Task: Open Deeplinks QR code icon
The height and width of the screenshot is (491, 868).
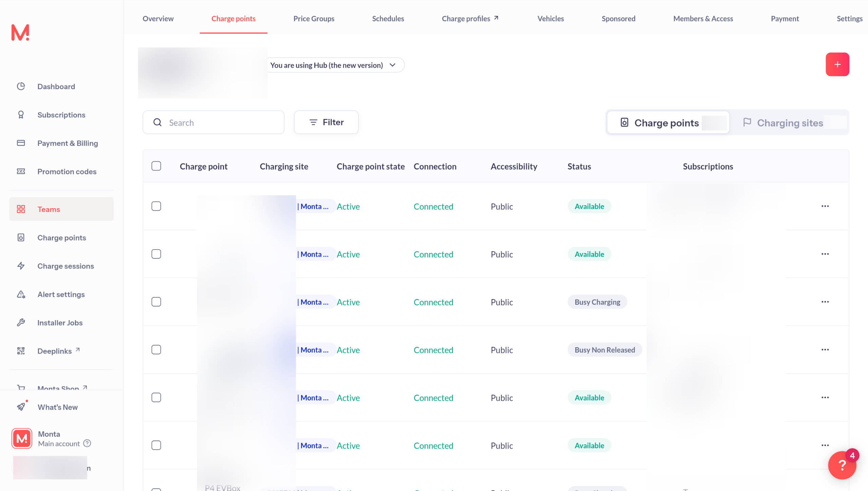Action: (x=21, y=351)
